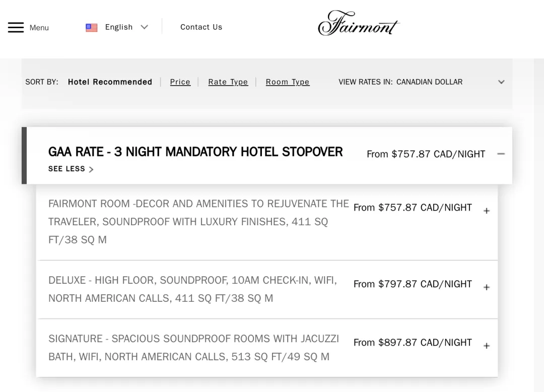Click See Less under GAA Rate
The height and width of the screenshot is (392, 544).
(x=66, y=169)
